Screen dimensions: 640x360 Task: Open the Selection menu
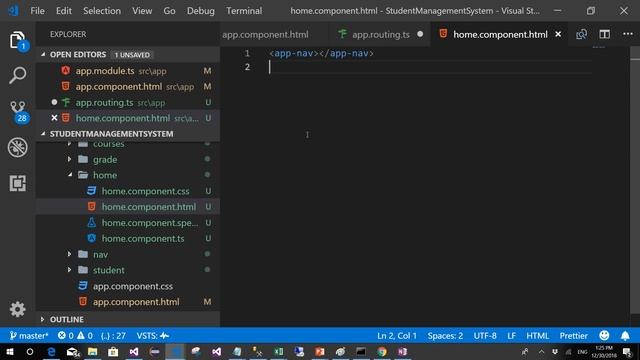(102, 11)
